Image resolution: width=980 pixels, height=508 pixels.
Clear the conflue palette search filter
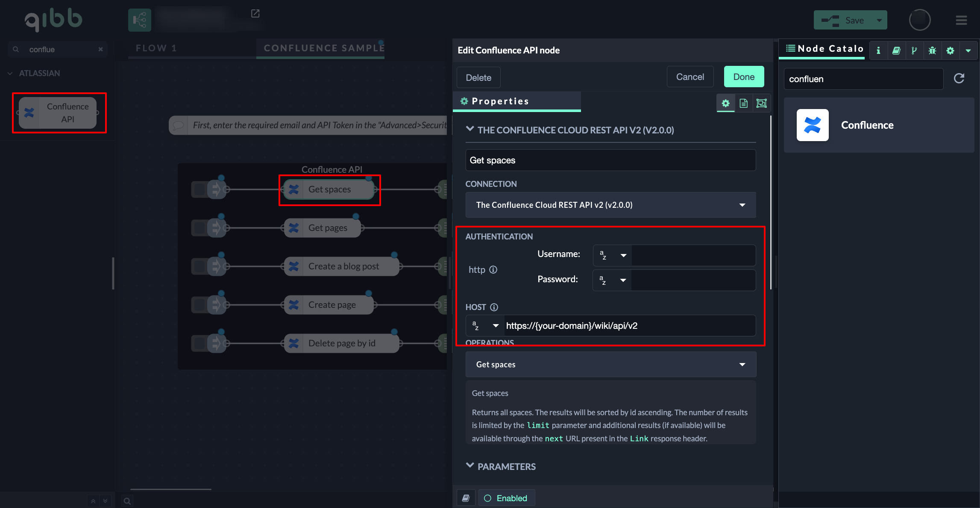[100, 49]
